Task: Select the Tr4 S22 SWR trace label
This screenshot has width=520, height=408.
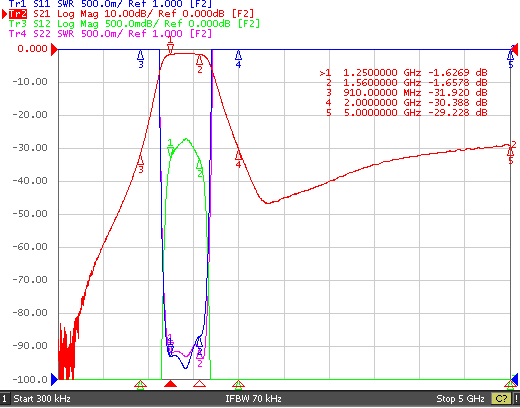Action: [x=110, y=34]
